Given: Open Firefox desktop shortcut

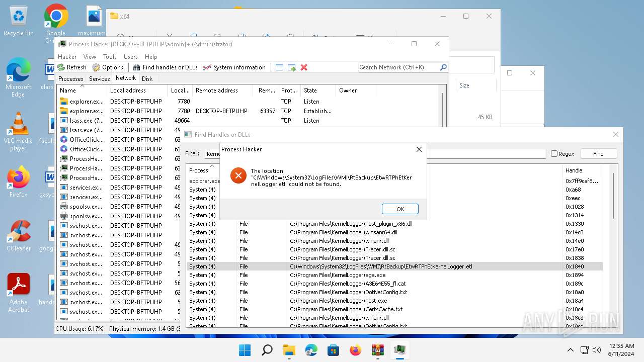Looking at the screenshot, I should (19, 182).
